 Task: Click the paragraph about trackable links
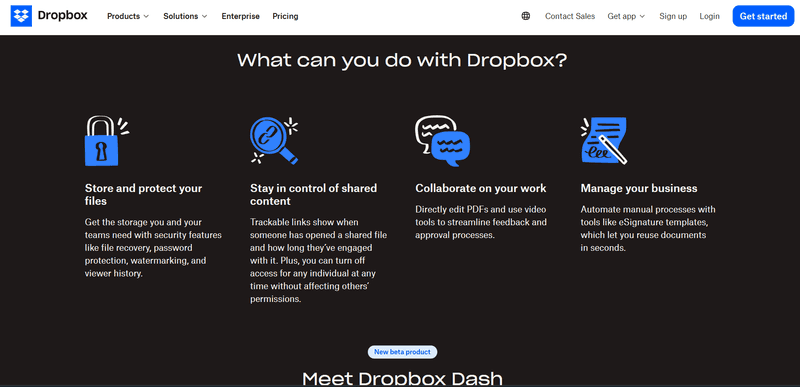tap(318, 261)
